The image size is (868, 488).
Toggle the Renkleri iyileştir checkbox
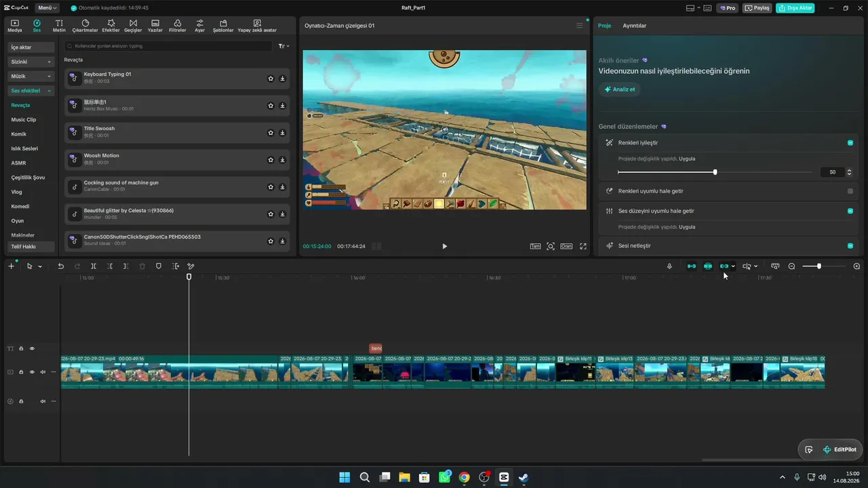pyautogui.click(x=850, y=143)
